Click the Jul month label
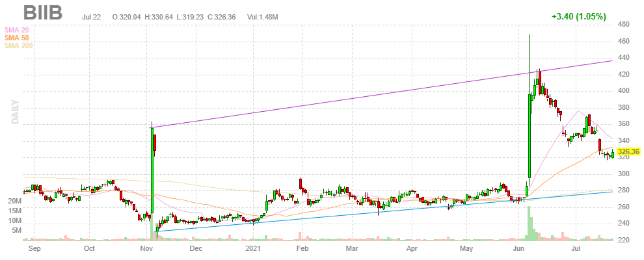Screen dimensions: 644x260 point(576,248)
